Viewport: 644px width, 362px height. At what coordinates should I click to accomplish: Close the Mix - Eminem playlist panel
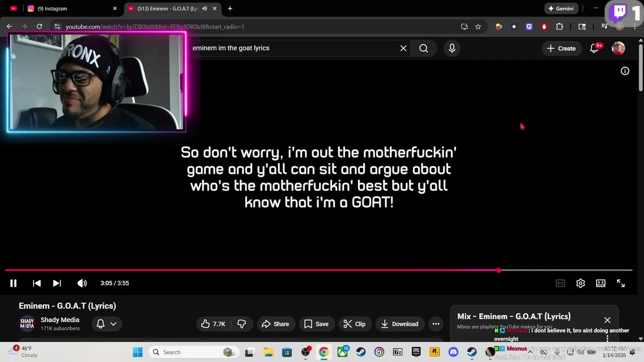pos(607,320)
